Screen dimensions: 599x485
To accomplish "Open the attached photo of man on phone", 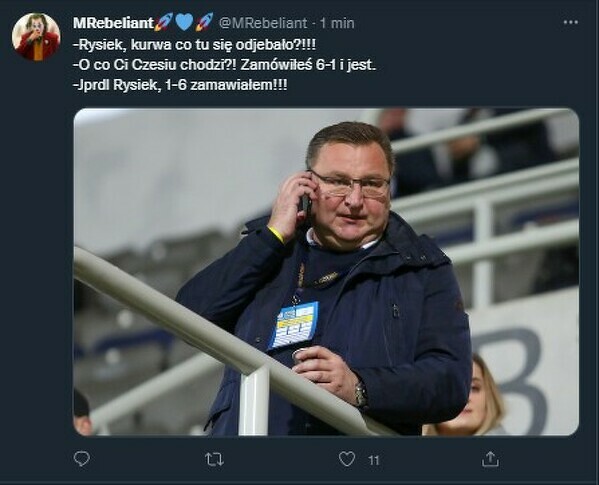I will (326, 272).
